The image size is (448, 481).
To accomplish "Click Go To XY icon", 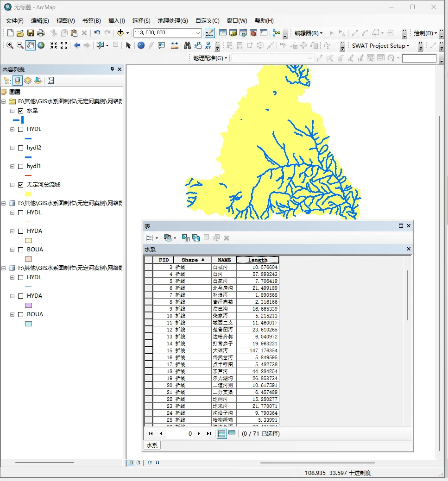I will [x=208, y=45].
